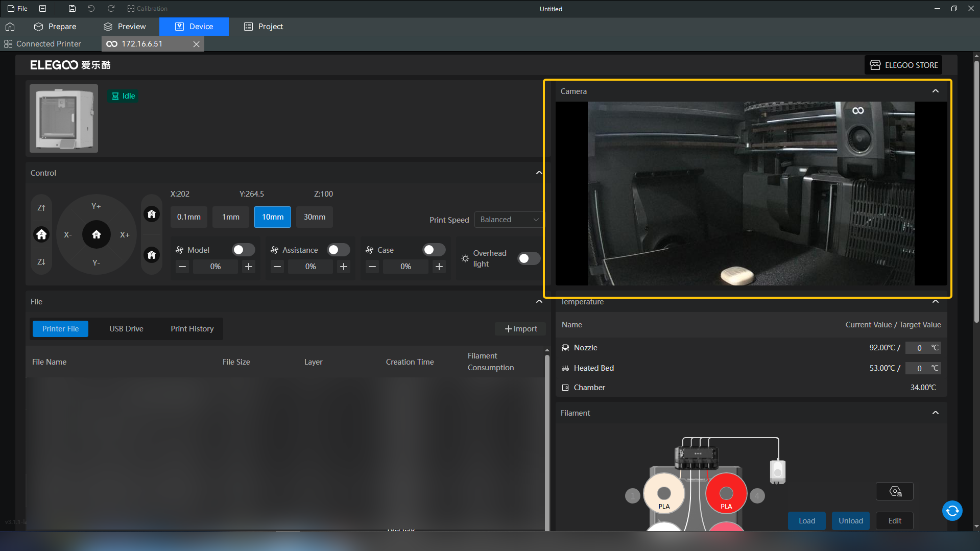980x551 pixels.
Task: Home the Z axis
Action: click(x=41, y=234)
